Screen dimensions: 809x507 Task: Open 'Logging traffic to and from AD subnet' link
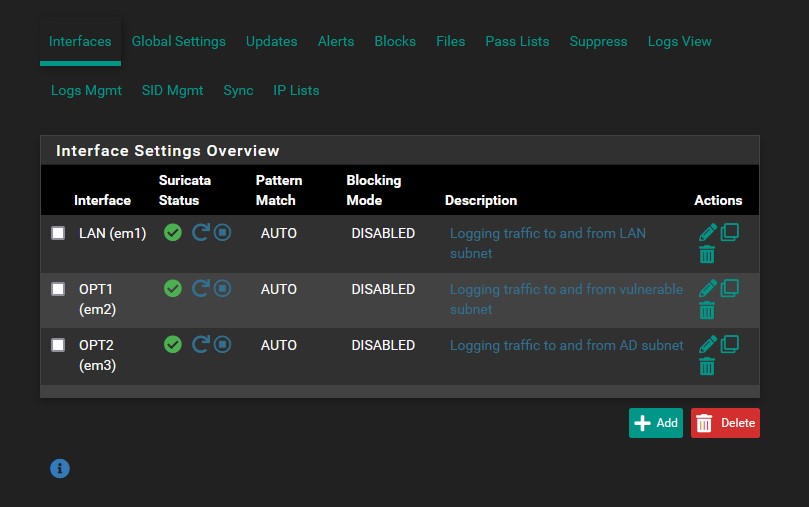tap(567, 345)
